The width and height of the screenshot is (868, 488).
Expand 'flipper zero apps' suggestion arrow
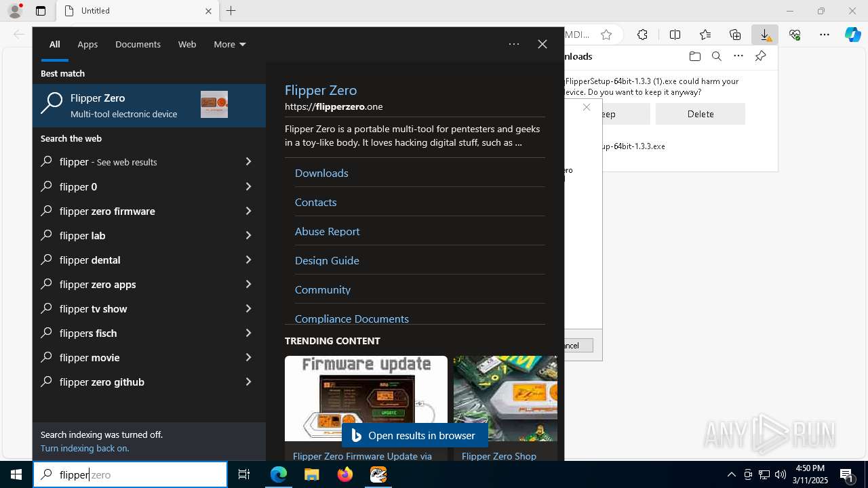click(248, 284)
